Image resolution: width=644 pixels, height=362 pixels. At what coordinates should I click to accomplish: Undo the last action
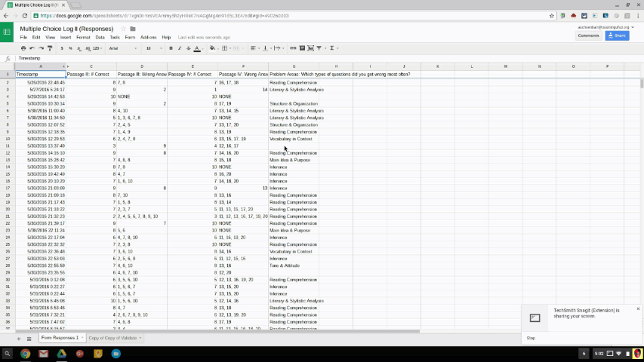32,48
